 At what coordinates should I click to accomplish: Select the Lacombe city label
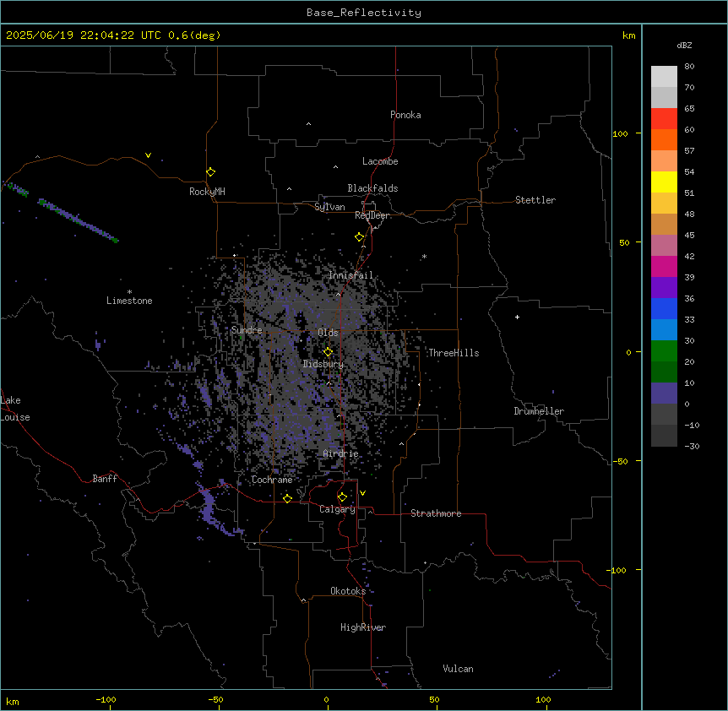[x=380, y=161]
